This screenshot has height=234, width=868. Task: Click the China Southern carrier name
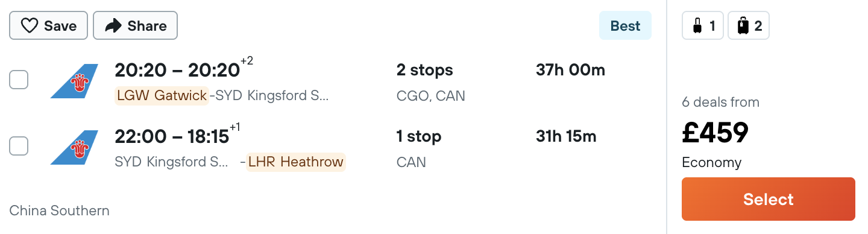[60, 210]
